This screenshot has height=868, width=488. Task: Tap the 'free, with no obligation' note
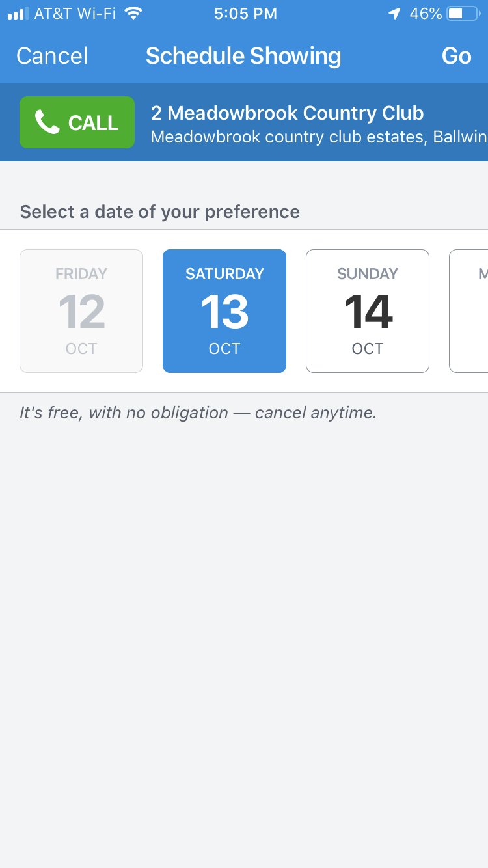(198, 413)
